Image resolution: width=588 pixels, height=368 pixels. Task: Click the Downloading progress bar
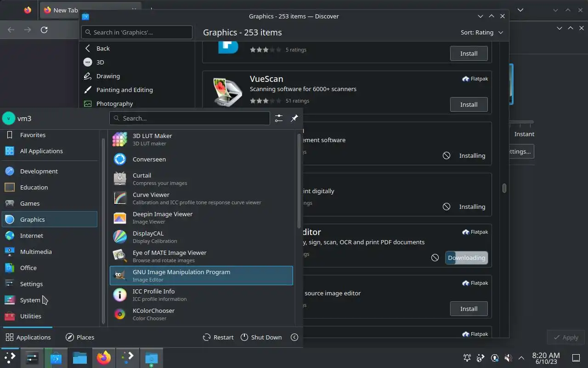pos(466,258)
